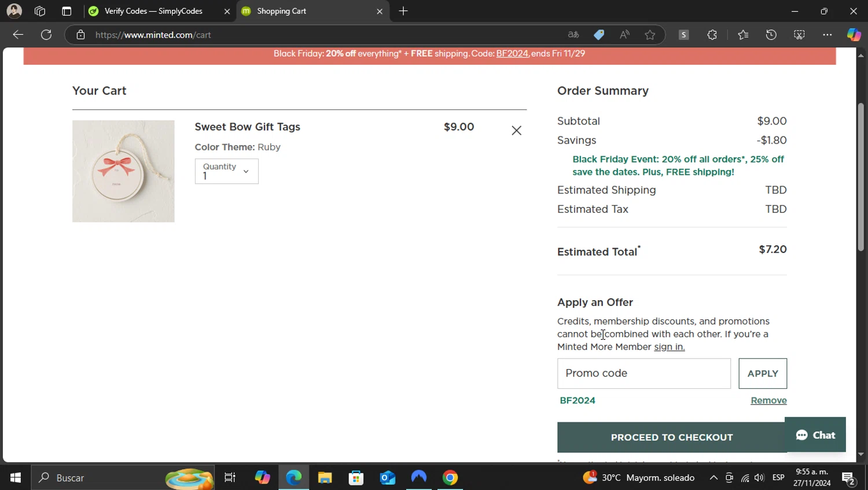The width and height of the screenshot is (868, 490).
Task: Open the Quantity dropdown
Action: coord(227,171)
